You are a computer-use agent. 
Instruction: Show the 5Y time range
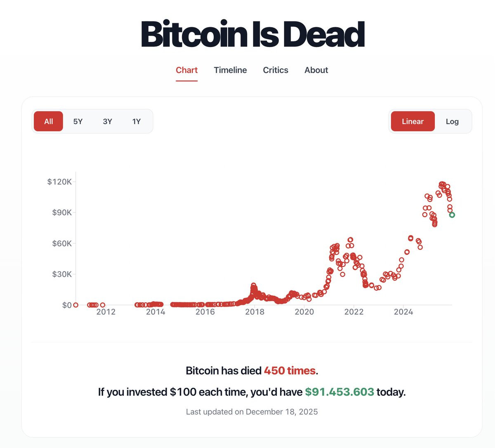tap(78, 121)
